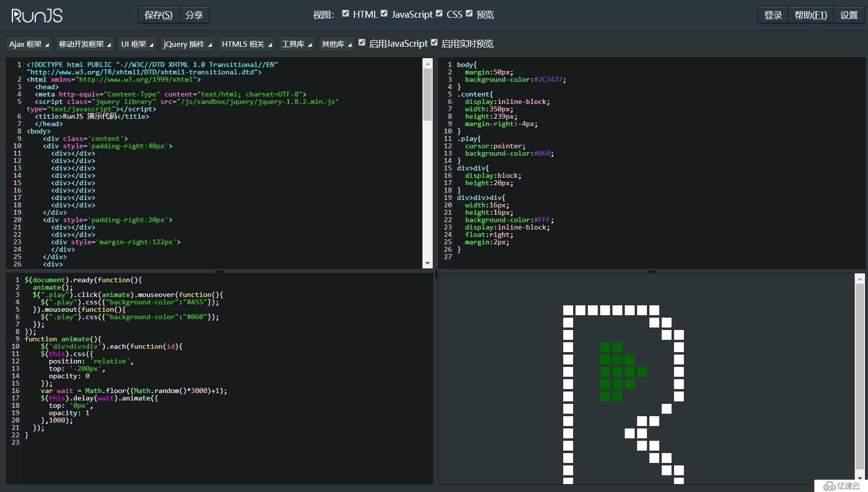Screen dimensions: 868x492
Task: Click the #060 color value in CSS
Action: 542,153
